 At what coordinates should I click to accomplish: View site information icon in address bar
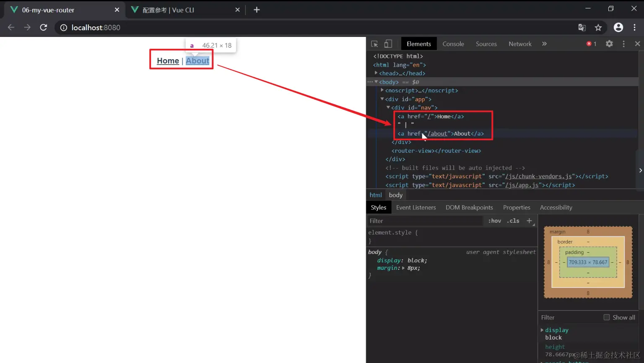click(63, 28)
